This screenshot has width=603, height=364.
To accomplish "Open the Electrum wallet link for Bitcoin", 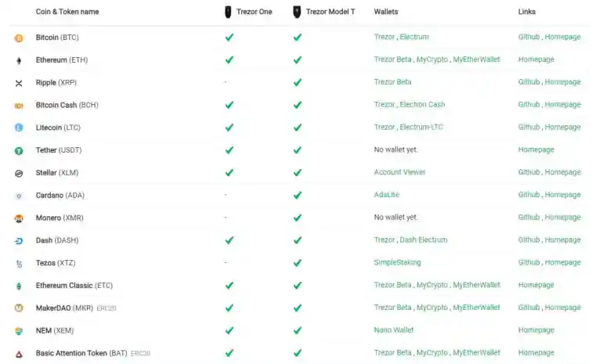I will click(414, 37).
